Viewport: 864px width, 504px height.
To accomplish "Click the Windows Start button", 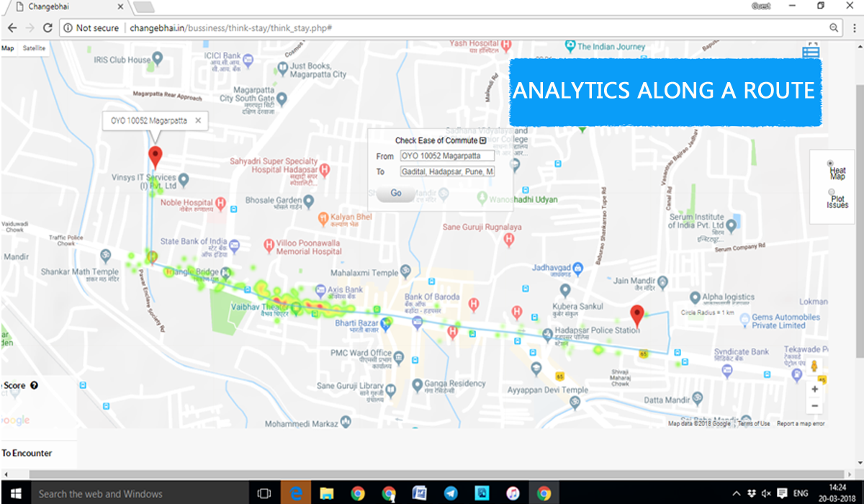I will point(15,493).
